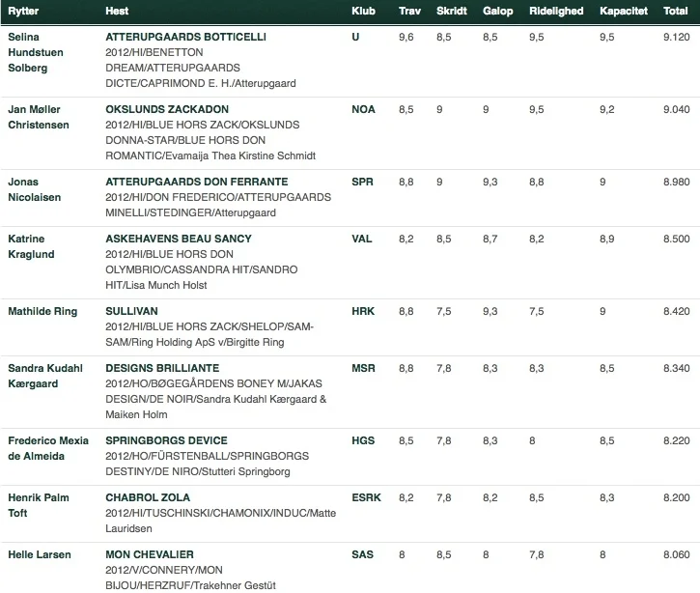Click the Hest column header

pyautogui.click(x=117, y=12)
